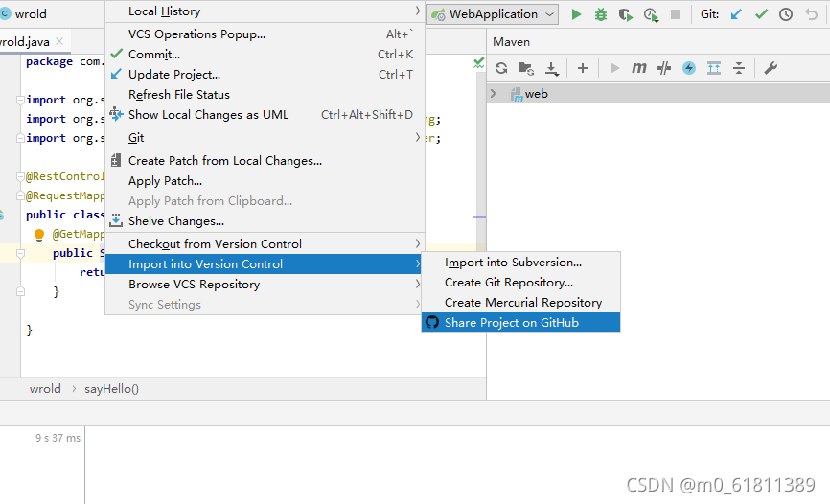This screenshot has height=504, width=830.
Task: Click the inspection checkmark in editor corner
Action: (478, 62)
